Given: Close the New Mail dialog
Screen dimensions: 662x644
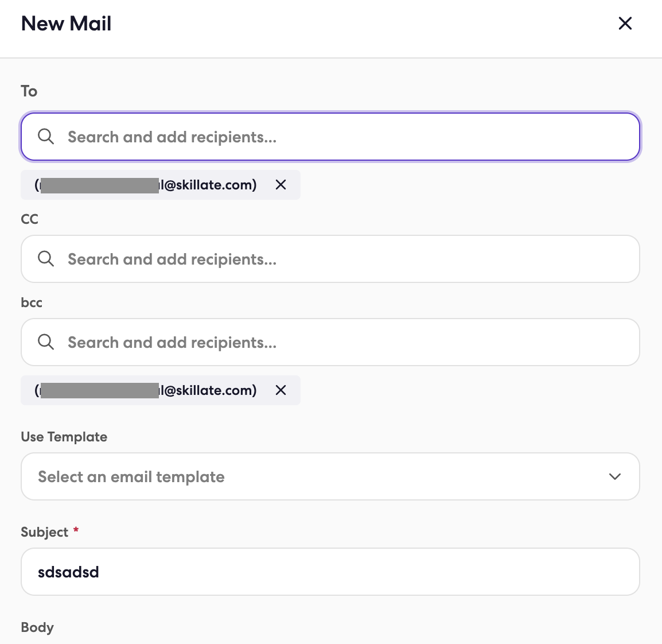Looking at the screenshot, I should (x=625, y=23).
